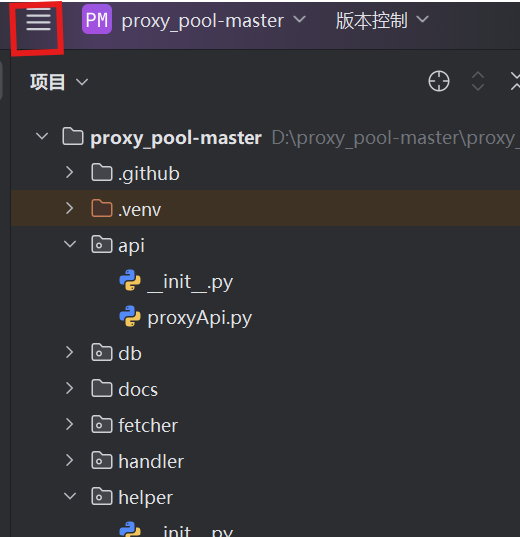The height and width of the screenshot is (537, 520).
Task: Open the proxy_pool-master project dropdown
Action: (x=300, y=19)
